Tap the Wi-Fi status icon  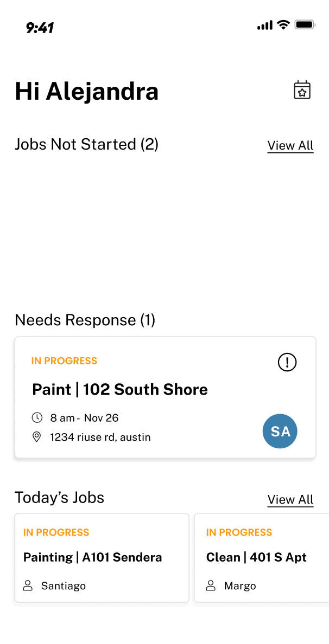[283, 24]
